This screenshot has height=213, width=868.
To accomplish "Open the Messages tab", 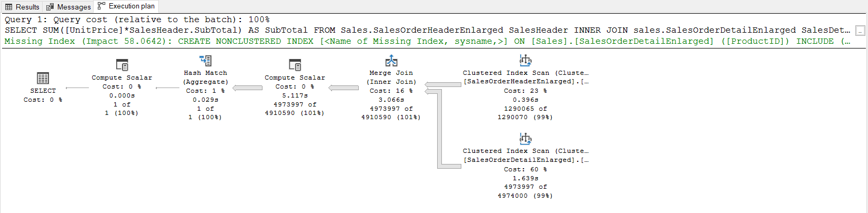I will [68, 7].
